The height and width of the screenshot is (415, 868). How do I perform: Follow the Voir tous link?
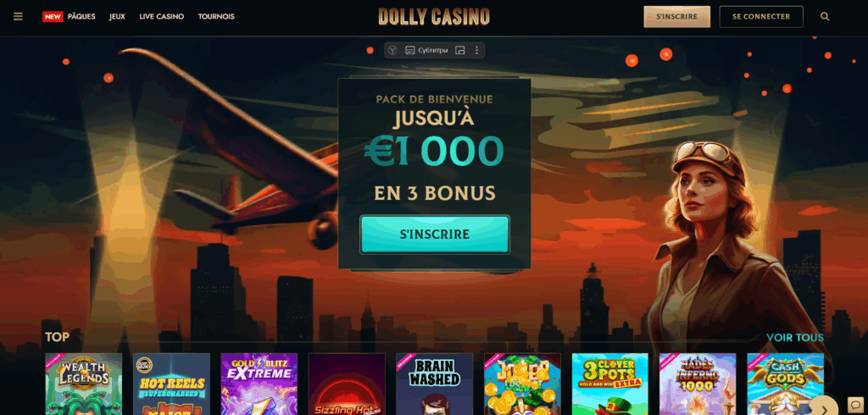pos(795,338)
